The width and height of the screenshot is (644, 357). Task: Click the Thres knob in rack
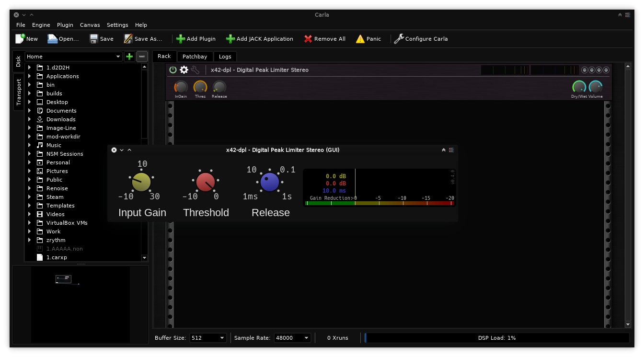[200, 87]
